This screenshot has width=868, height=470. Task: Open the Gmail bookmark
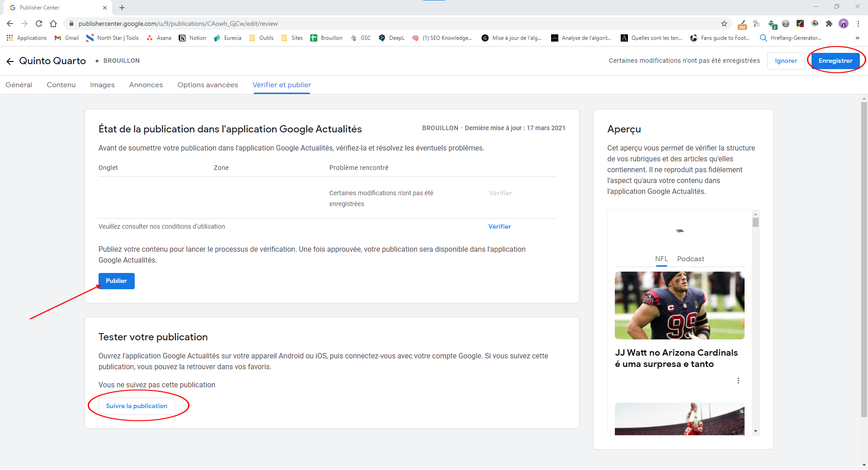click(66, 38)
